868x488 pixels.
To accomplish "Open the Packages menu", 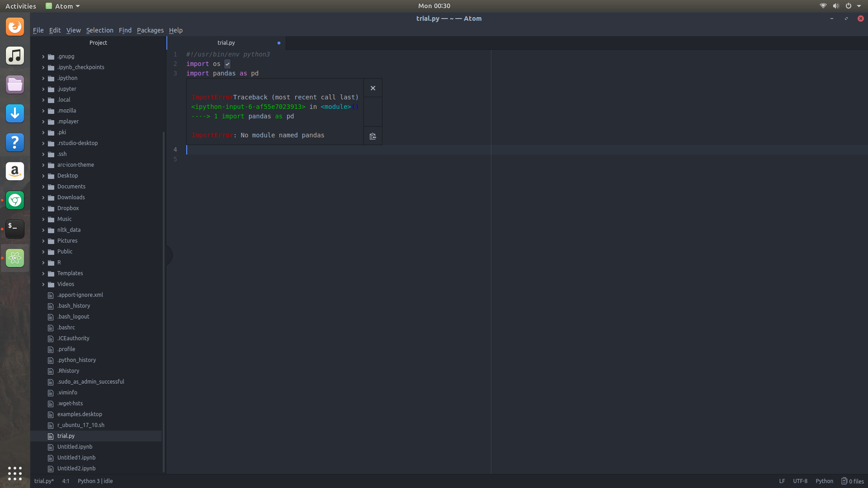I will (x=150, y=30).
